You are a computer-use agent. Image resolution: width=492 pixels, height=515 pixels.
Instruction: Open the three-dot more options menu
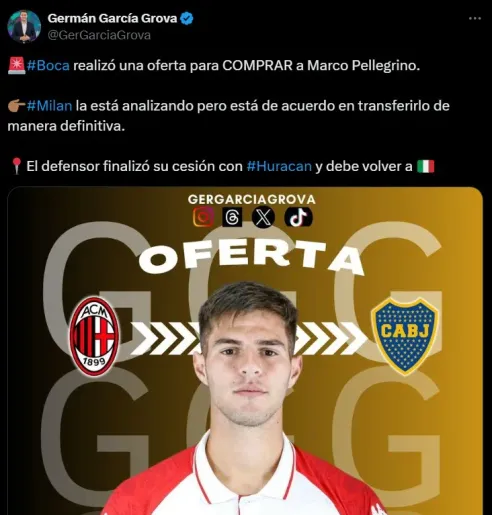point(475,19)
